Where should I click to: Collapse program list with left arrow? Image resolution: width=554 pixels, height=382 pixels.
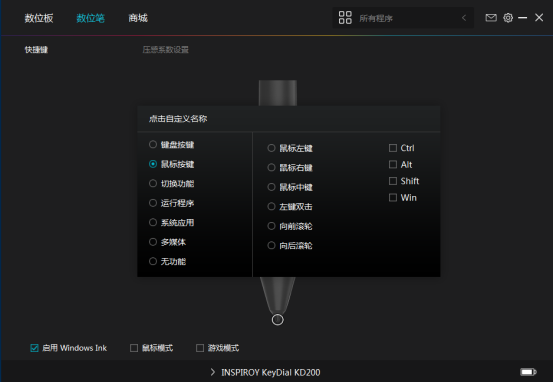point(464,18)
